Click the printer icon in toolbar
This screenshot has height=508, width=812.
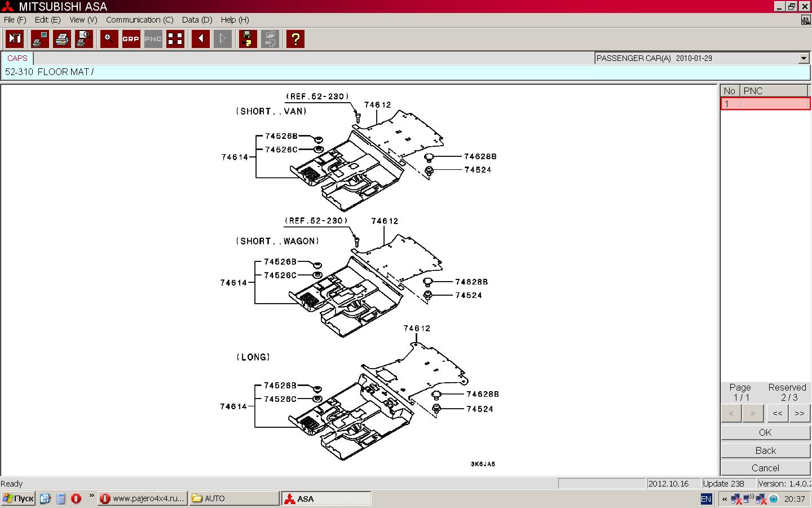pos(62,39)
